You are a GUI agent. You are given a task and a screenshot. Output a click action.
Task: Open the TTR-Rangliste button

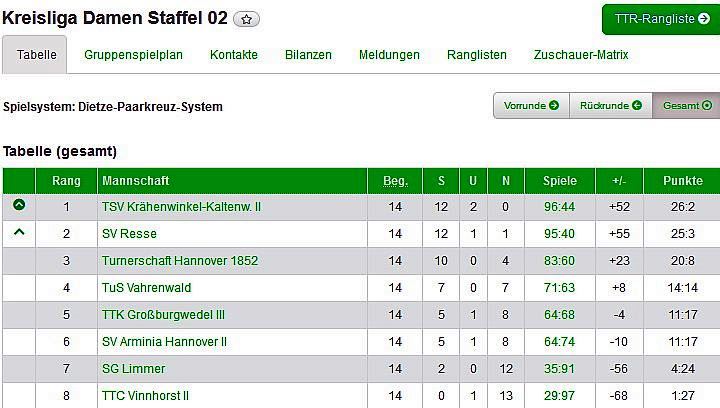click(x=660, y=19)
